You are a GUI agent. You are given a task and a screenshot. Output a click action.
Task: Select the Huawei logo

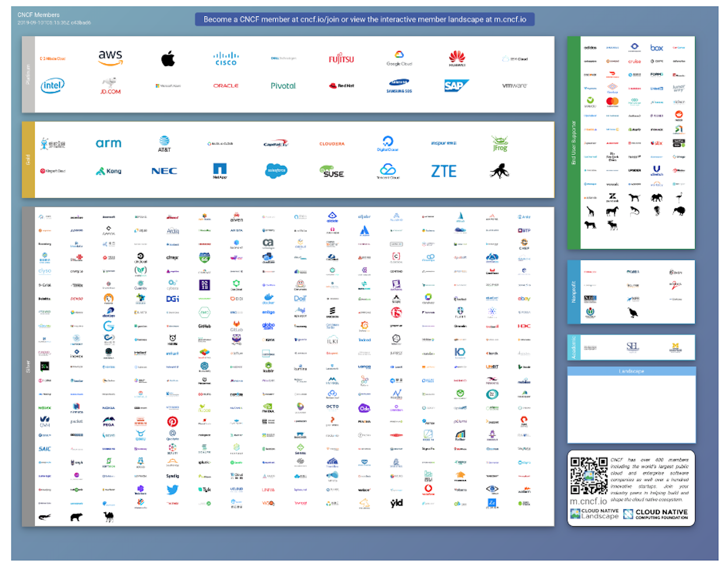(x=457, y=58)
